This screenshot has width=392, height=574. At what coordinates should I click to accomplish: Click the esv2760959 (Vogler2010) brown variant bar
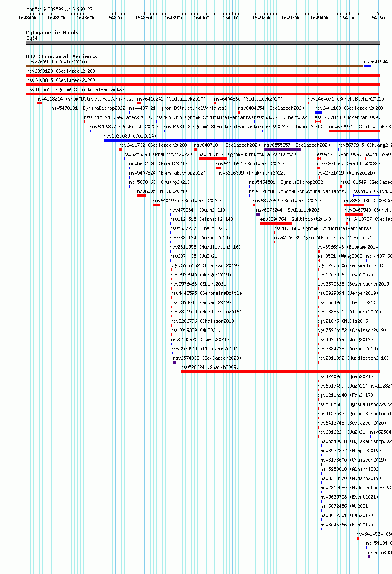pyautogui.click(x=194, y=66)
